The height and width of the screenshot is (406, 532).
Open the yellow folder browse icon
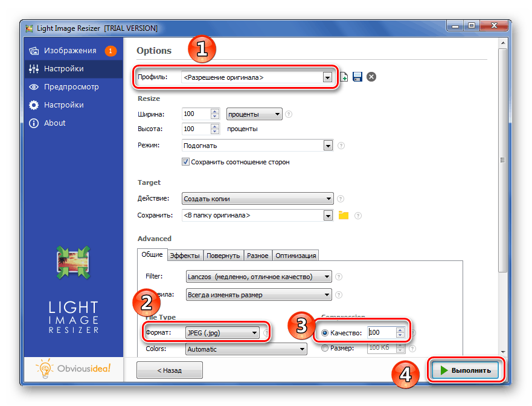point(344,215)
